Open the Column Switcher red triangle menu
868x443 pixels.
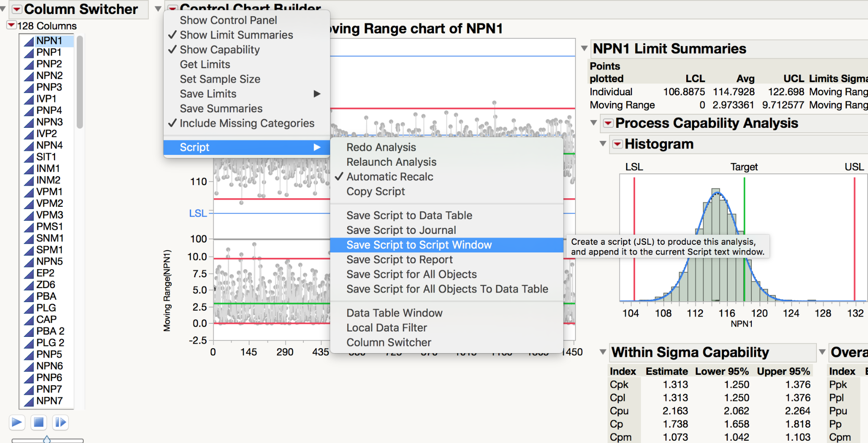pyautogui.click(x=17, y=9)
